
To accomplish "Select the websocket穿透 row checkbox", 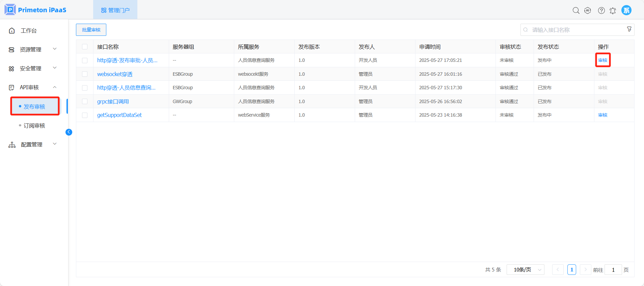I will pos(85,74).
